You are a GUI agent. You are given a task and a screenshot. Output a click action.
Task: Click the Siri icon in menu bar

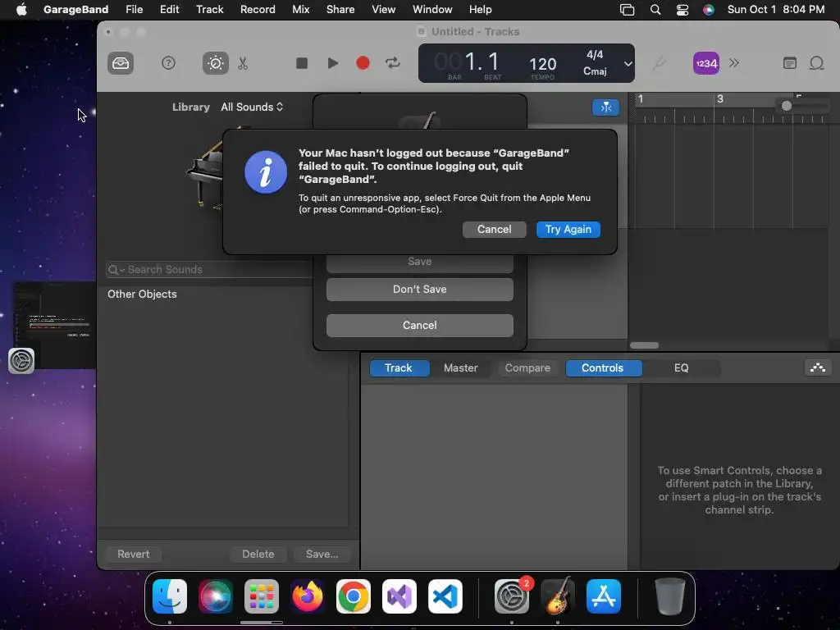point(708,10)
